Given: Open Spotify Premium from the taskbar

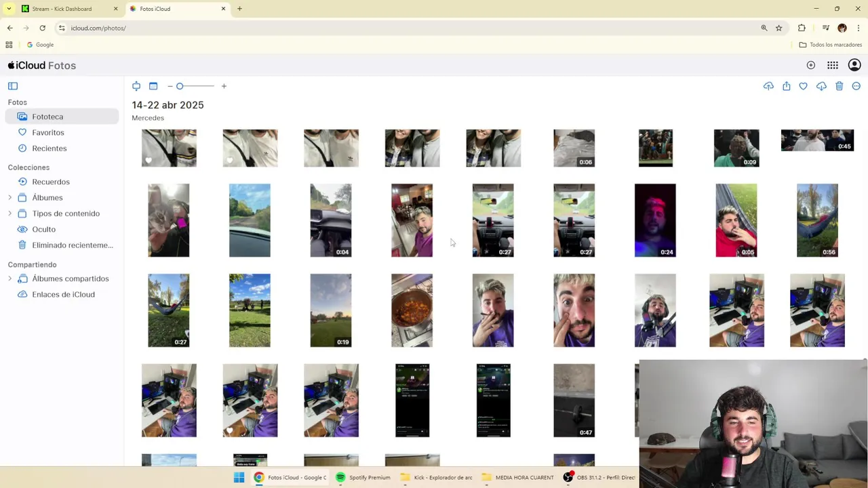Looking at the screenshot, I should point(363,477).
